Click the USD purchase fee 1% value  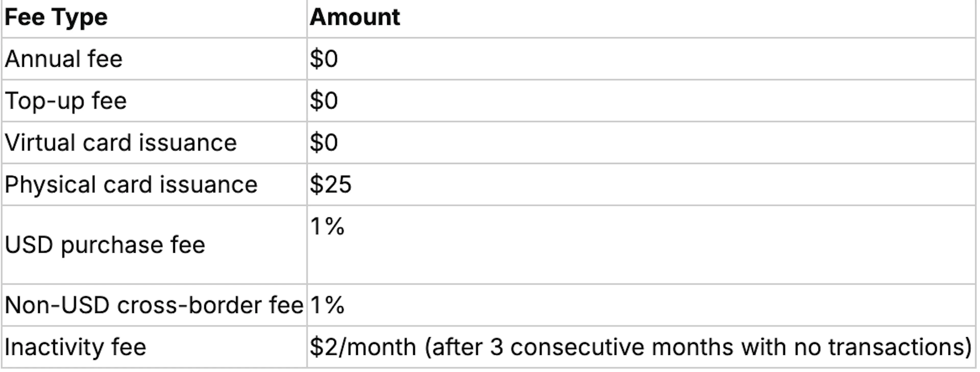327,227
